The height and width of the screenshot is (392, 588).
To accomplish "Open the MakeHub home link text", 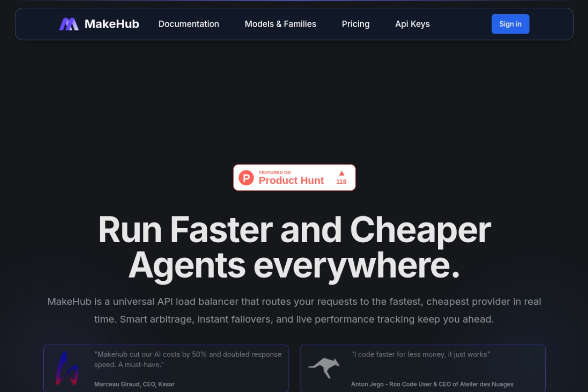I will 112,24.
